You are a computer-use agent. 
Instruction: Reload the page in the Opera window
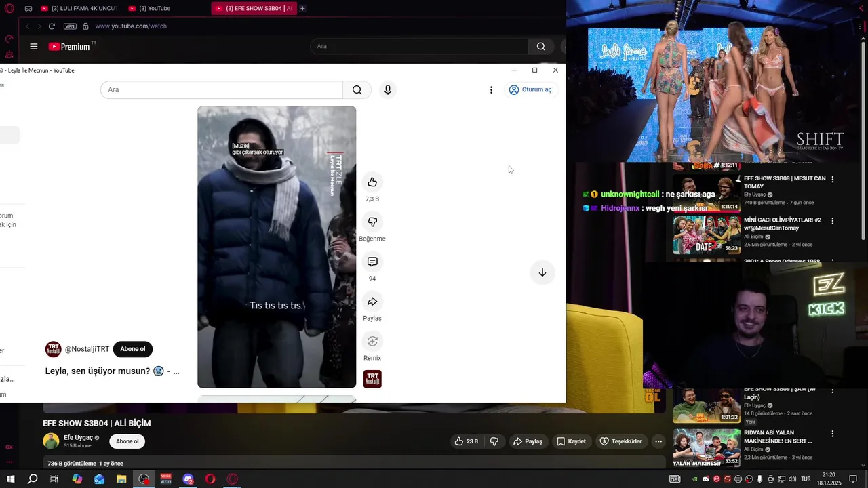point(52,26)
